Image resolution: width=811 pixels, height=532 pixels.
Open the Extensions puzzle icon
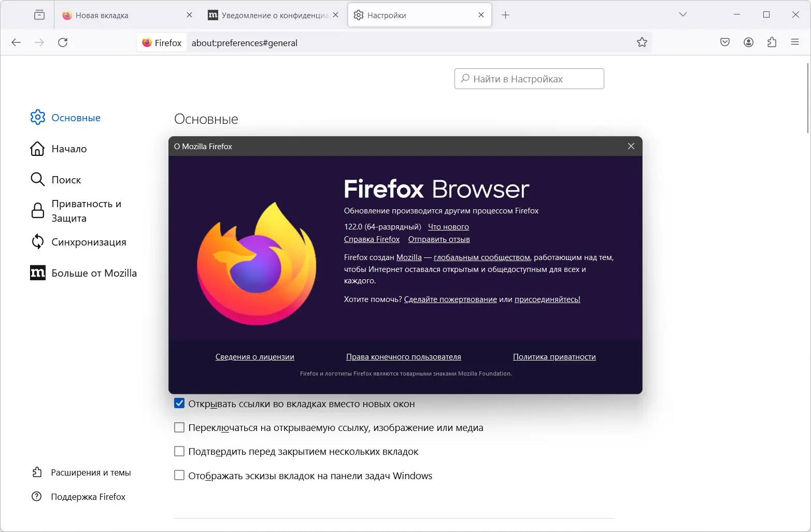[772, 42]
